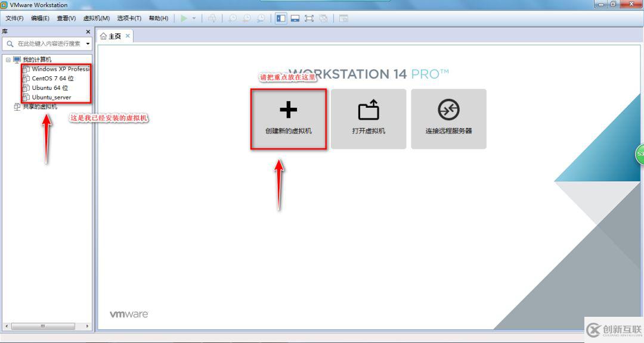644x343 pixels.
Task: Open the 虚拟机(M) menu
Action: pyautogui.click(x=97, y=18)
